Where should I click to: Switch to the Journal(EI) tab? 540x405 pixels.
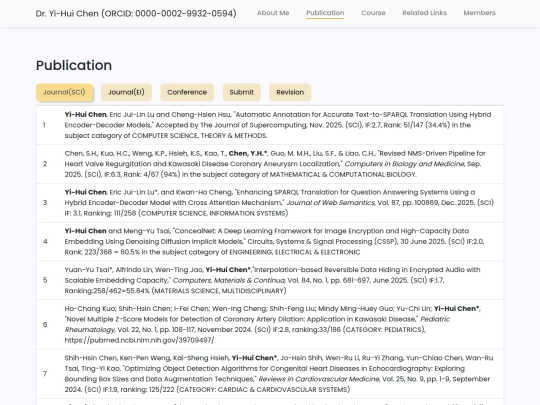pyautogui.click(x=126, y=92)
